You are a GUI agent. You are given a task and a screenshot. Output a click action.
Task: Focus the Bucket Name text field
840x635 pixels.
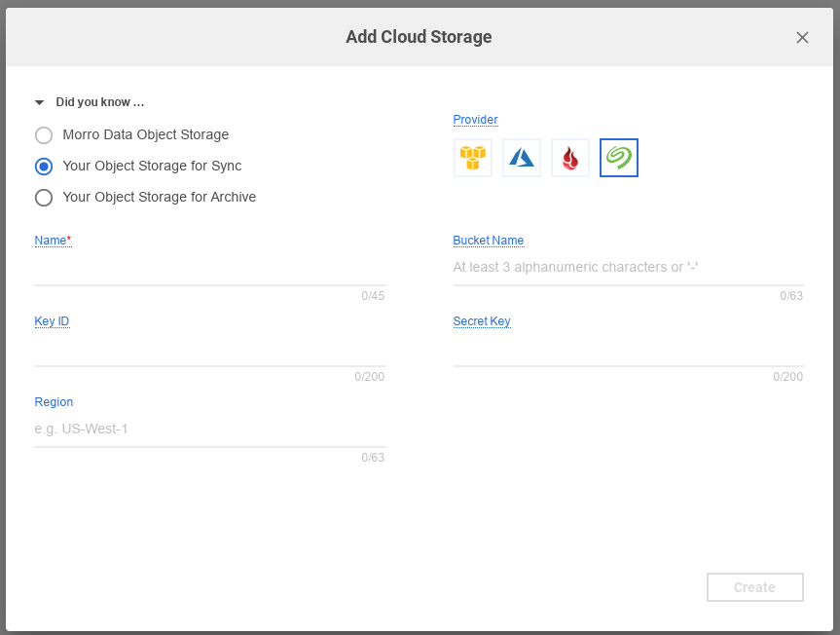[628, 268]
